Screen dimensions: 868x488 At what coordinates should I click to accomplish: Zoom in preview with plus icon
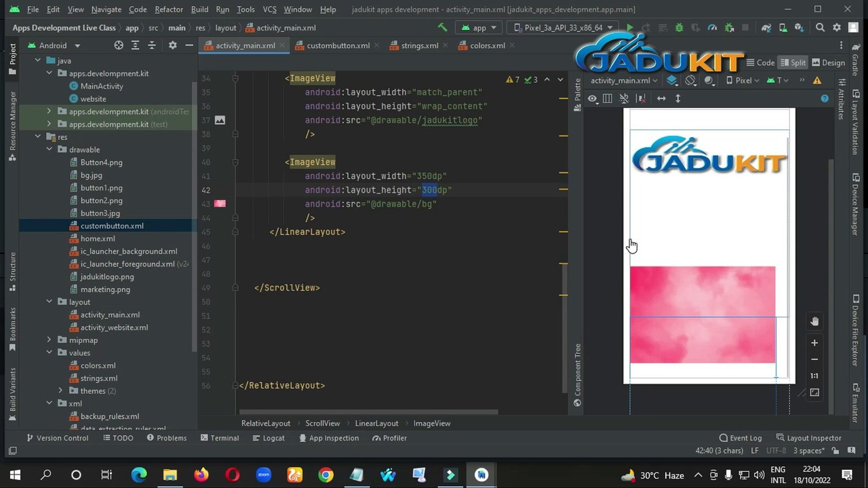click(814, 343)
